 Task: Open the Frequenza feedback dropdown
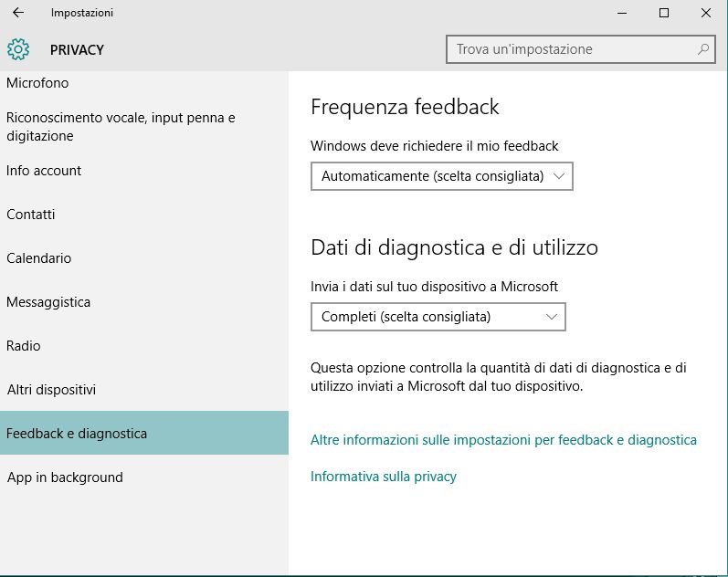[441, 175]
